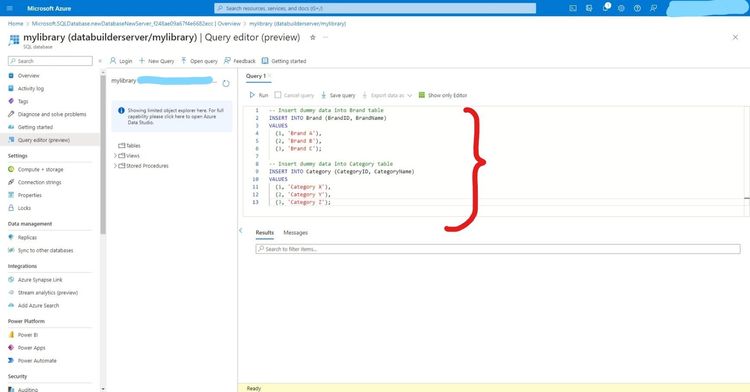Toggle the Show only Editor option

(x=443, y=95)
